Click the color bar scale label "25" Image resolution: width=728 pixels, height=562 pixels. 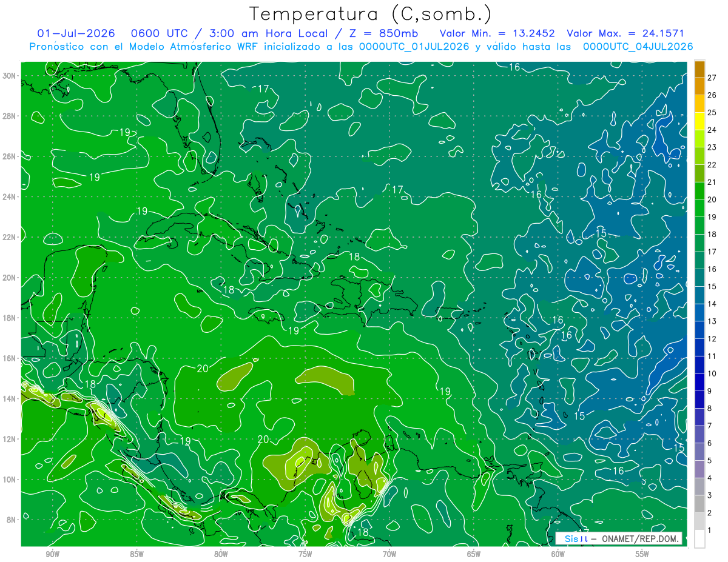(712, 113)
